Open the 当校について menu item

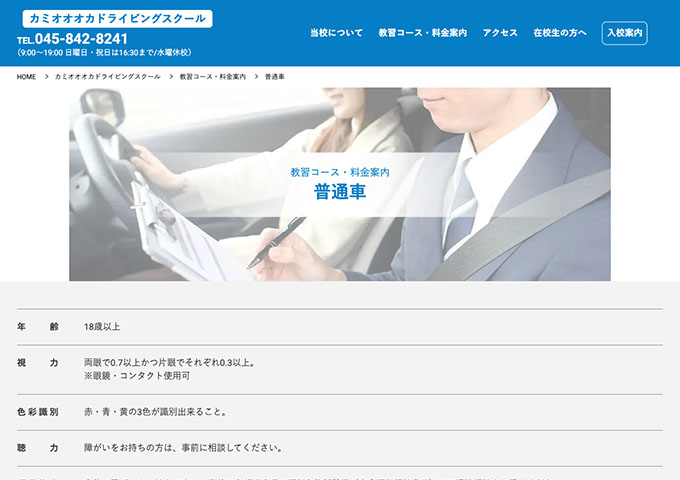point(336,33)
